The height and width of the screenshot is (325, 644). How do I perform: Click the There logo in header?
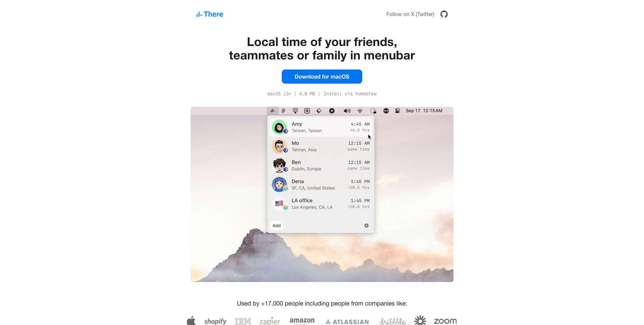(210, 14)
